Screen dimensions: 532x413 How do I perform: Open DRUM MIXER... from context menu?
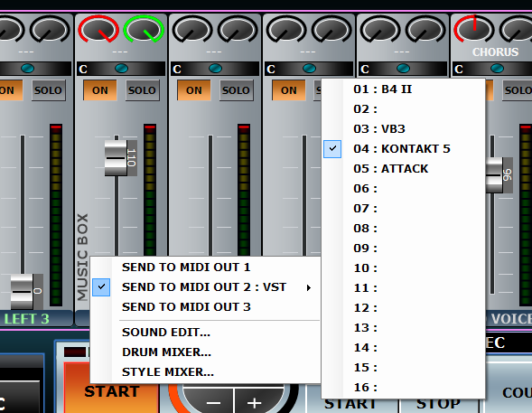(205, 352)
